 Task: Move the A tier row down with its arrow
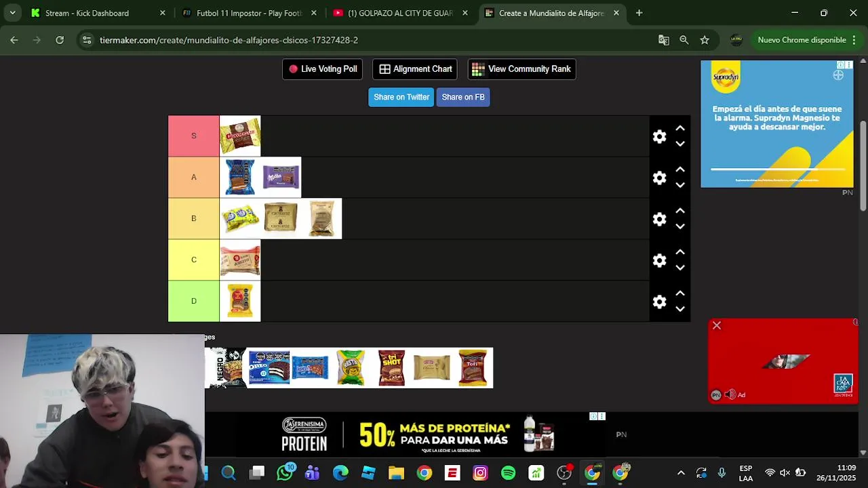coord(680,185)
